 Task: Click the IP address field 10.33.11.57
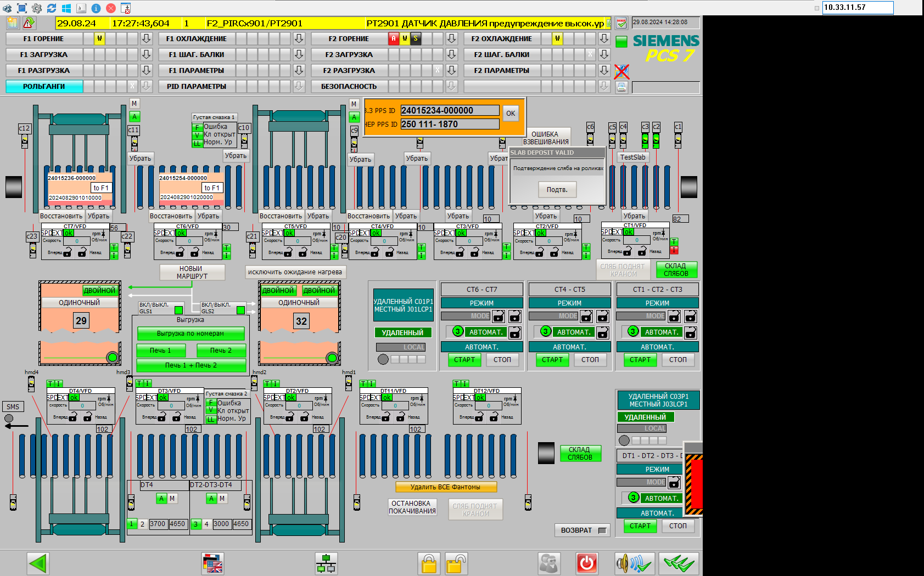pyautogui.click(x=858, y=7)
